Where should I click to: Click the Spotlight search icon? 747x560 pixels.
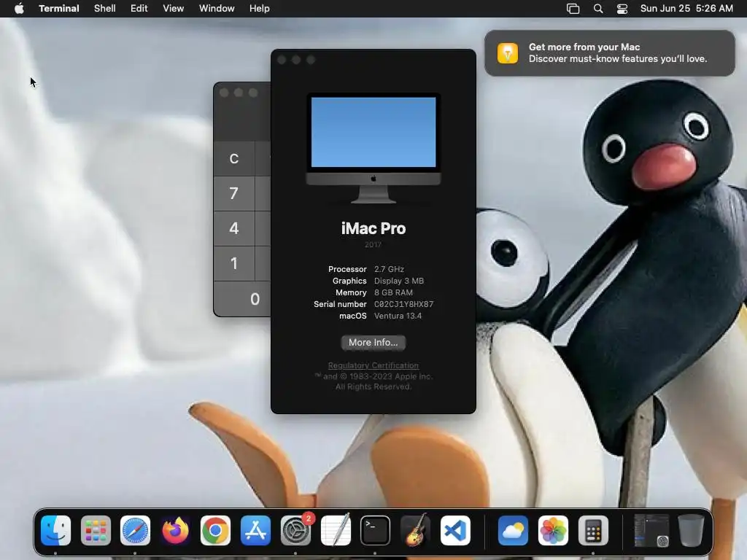click(598, 9)
